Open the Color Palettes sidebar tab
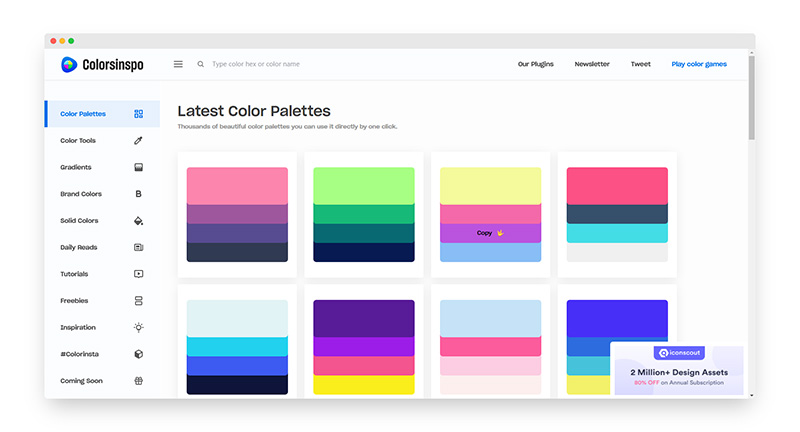 (83, 114)
